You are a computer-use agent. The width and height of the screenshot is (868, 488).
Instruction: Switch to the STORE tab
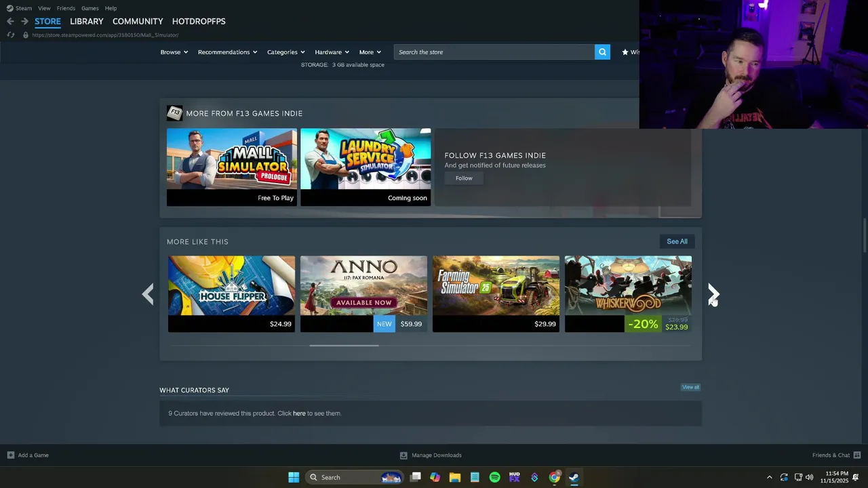[47, 21]
